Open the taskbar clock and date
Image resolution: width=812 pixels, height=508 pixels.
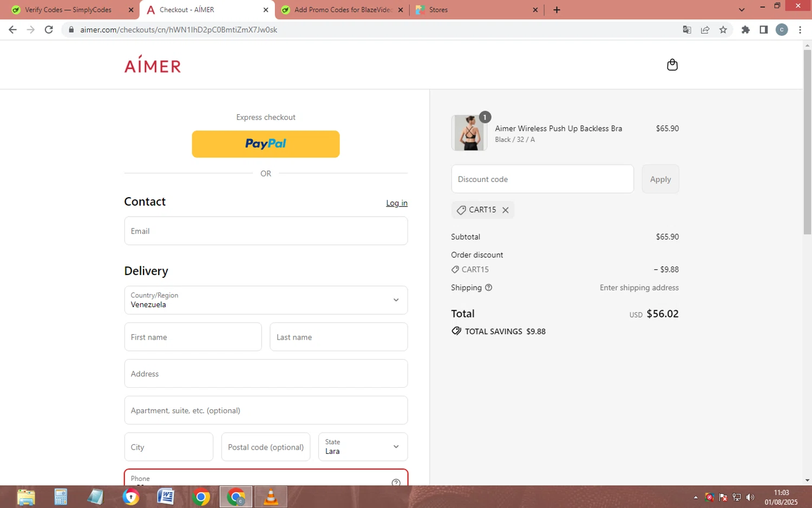click(781, 497)
